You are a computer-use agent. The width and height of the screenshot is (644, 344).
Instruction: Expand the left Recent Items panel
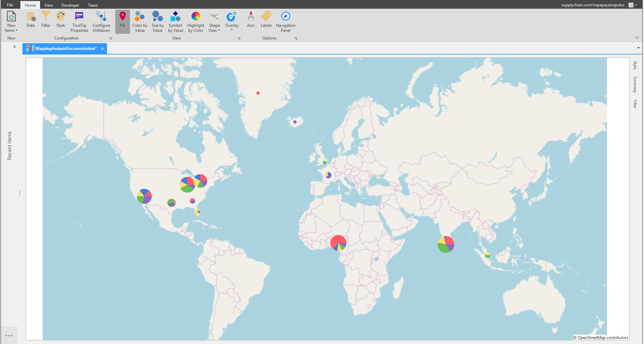tap(14, 47)
